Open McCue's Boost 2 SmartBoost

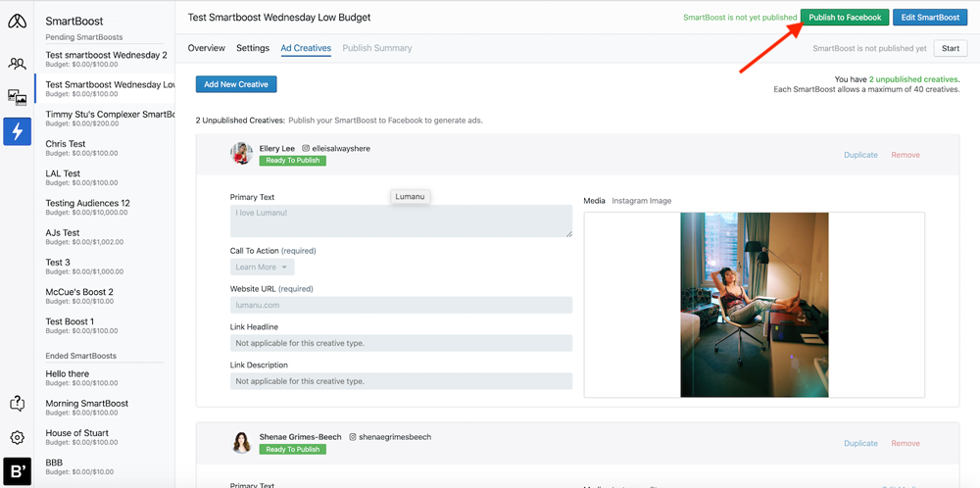click(105, 296)
